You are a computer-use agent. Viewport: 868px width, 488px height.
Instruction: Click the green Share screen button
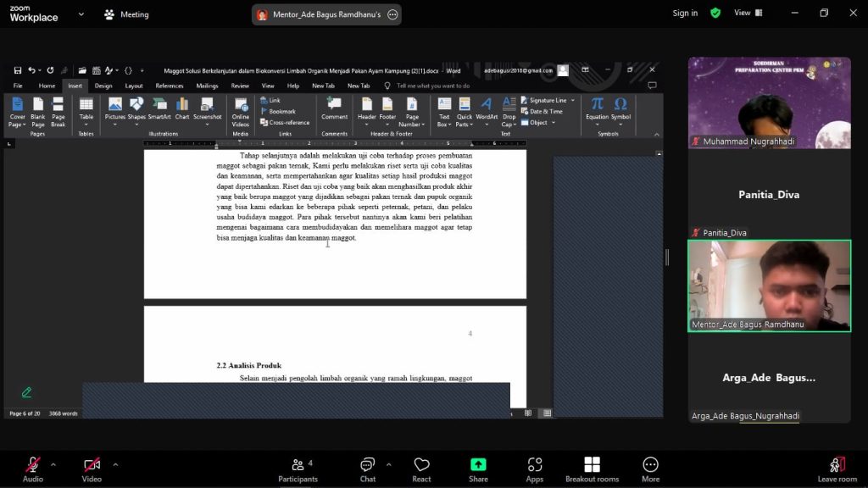[478, 467]
